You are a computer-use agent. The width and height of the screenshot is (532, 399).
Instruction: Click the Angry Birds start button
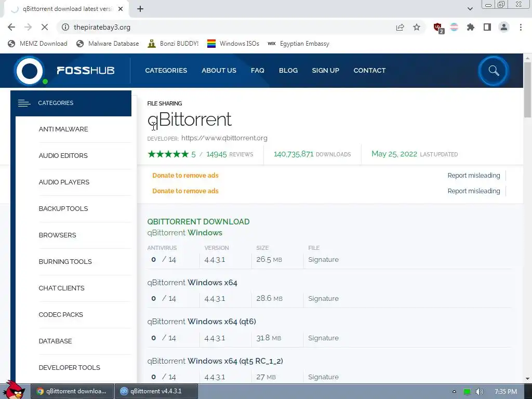click(x=14, y=390)
